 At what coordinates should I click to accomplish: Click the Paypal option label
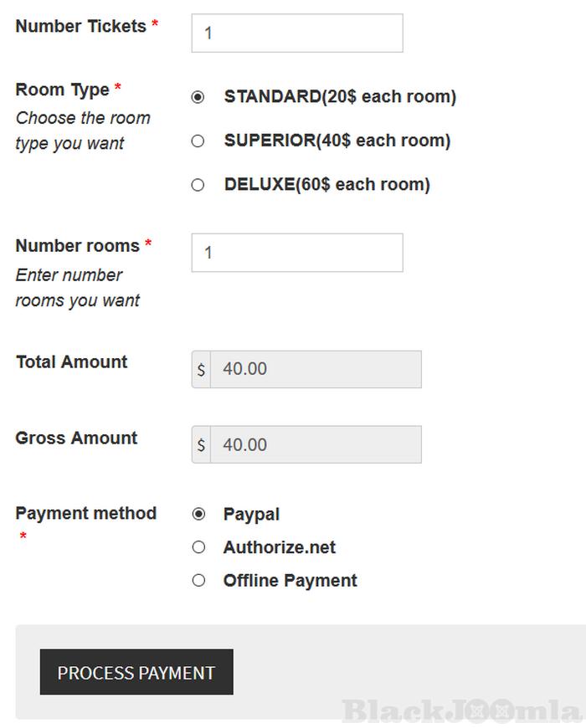(251, 515)
